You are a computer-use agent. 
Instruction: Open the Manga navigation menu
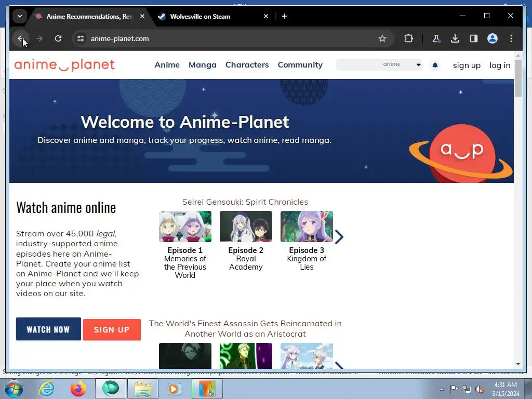pos(203,65)
